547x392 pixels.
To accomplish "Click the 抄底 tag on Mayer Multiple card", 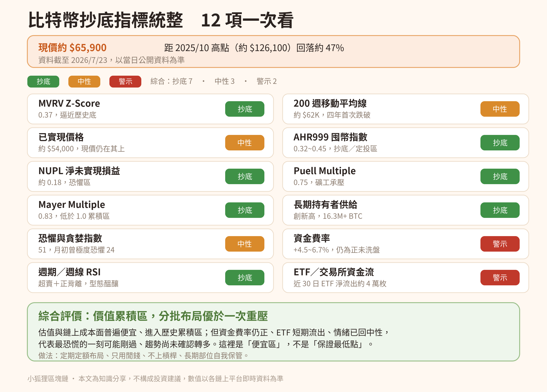I will coord(245,210).
